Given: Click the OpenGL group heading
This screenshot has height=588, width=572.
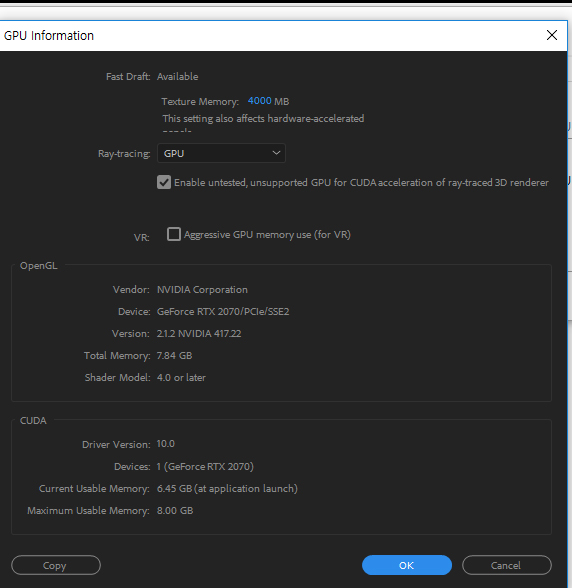Looking at the screenshot, I should coord(39,266).
